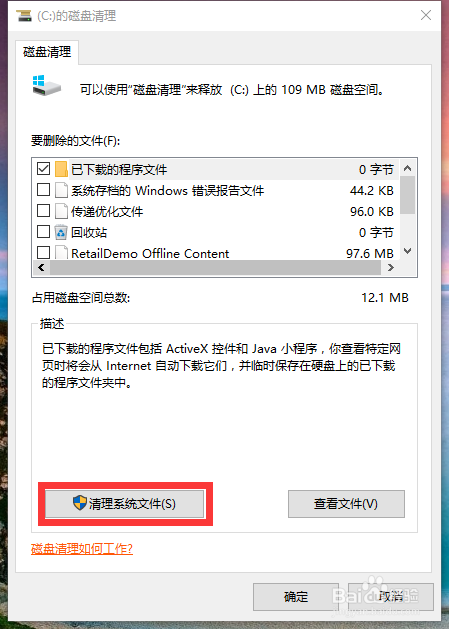Click the horizontal scroll right arrow
This screenshot has height=629, width=449.
(391, 268)
